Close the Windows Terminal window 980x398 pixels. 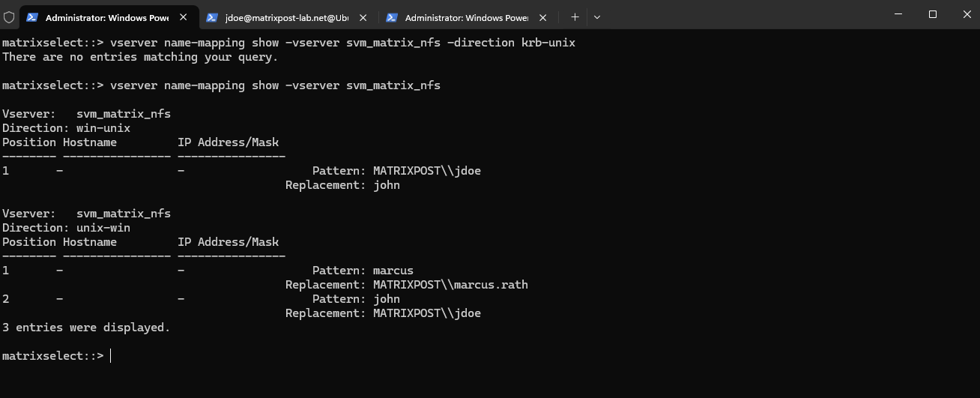point(967,14)
